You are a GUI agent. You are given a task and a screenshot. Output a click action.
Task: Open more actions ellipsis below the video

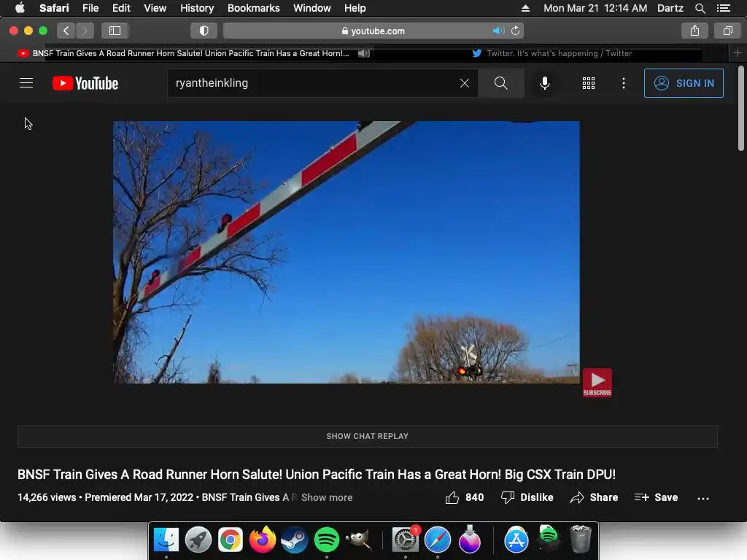pos(703,498)
